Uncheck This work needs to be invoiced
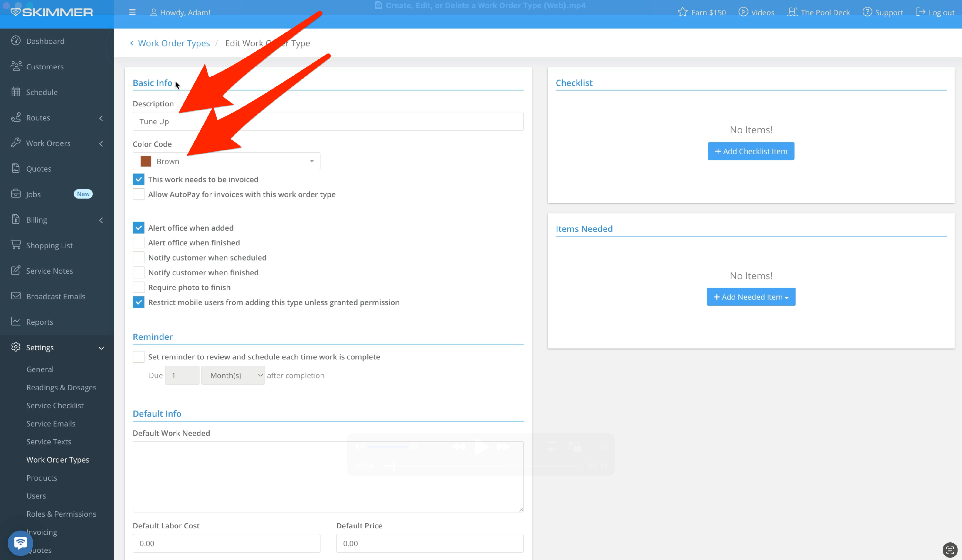Image resolution: width=962 pixels, height=560 pixels. tap(138, 179)
